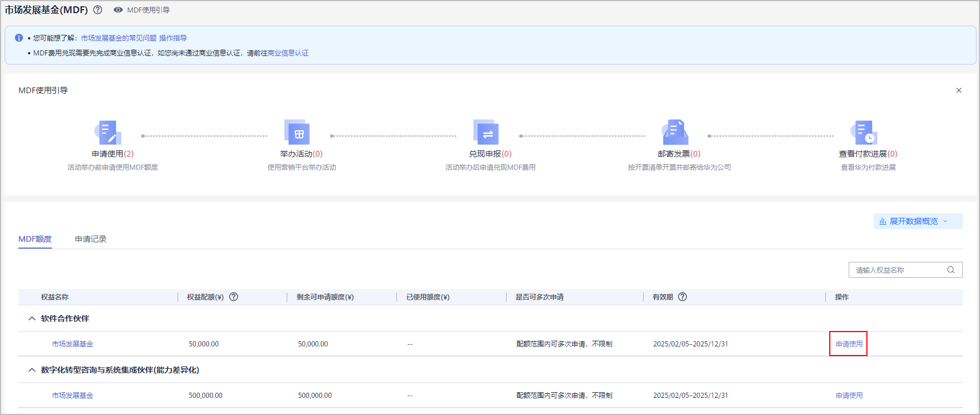
Task: Click the 邮寄发票 step icon
Action: click(676, 133)
